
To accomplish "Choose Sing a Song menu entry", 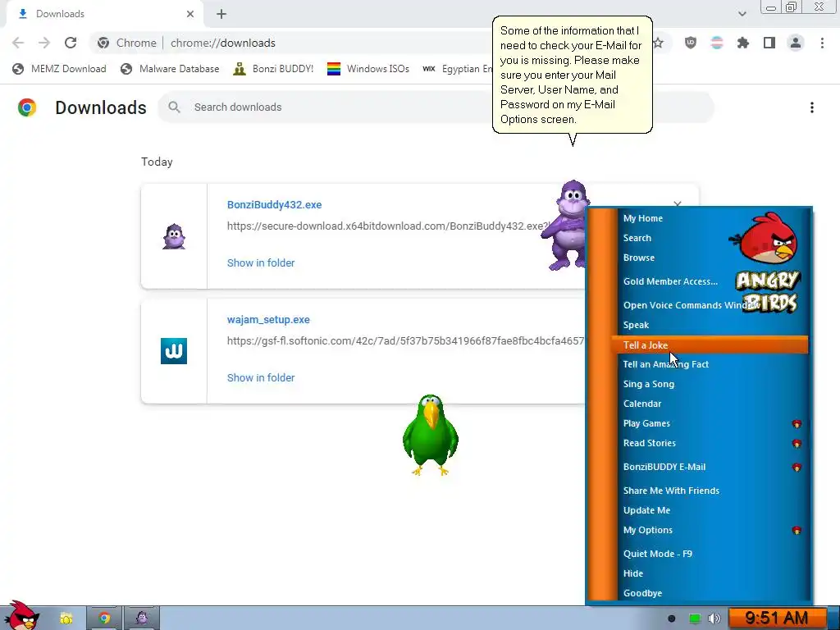I will 648,384.
